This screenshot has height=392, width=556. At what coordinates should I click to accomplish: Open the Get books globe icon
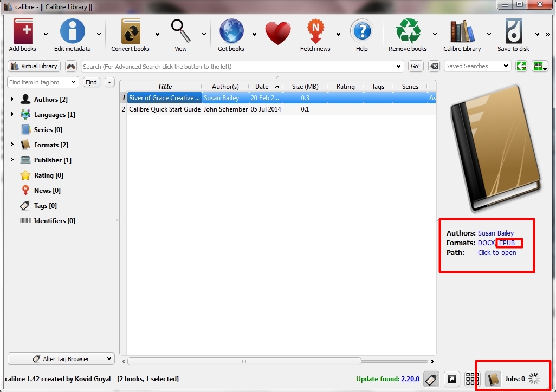pyautogui.click(x=231, y=32)
